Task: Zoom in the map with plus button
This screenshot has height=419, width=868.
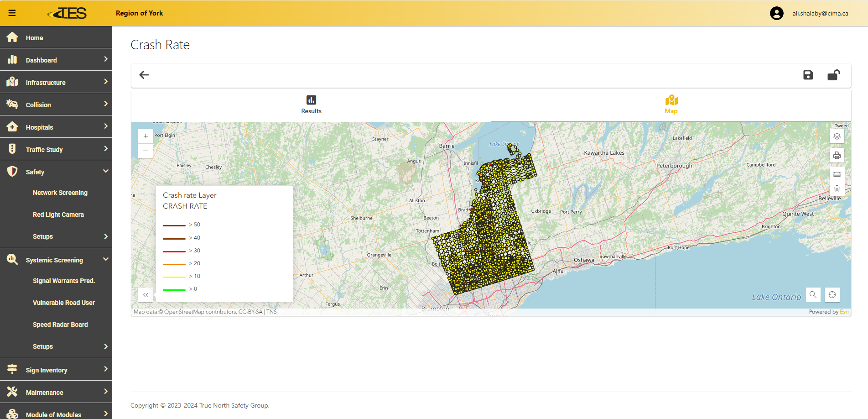Action: 146,136
